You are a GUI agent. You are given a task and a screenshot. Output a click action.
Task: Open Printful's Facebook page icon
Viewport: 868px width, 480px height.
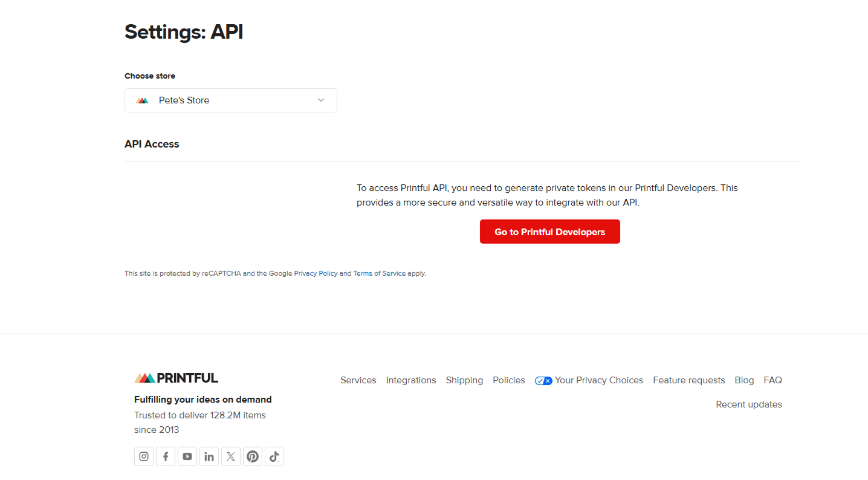tap(166, 456)
